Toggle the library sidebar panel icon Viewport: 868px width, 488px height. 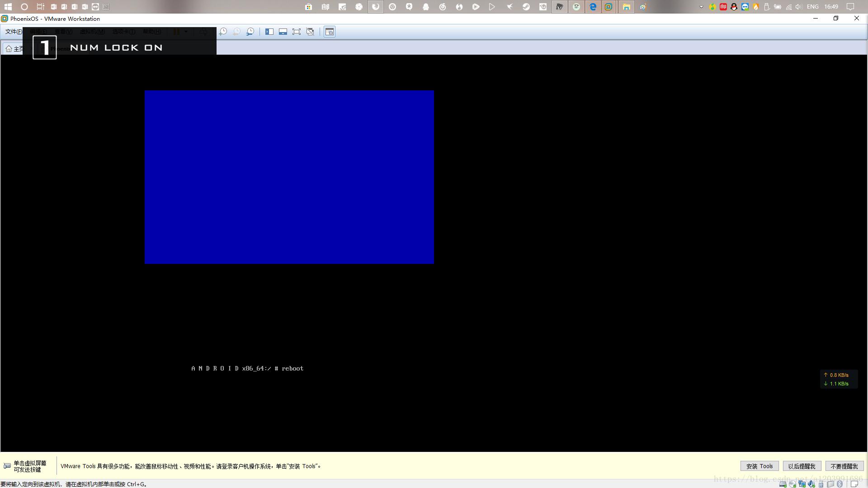[269, 32]
